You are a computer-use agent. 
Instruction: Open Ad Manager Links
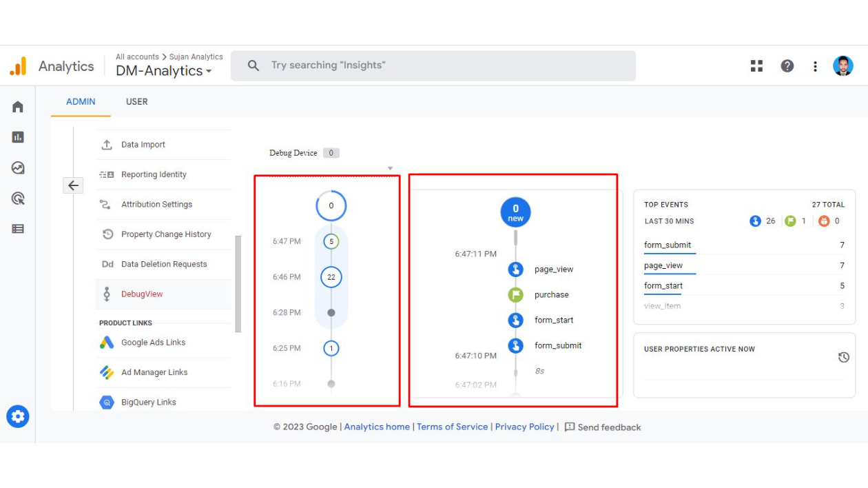click(x=163, y=372)
